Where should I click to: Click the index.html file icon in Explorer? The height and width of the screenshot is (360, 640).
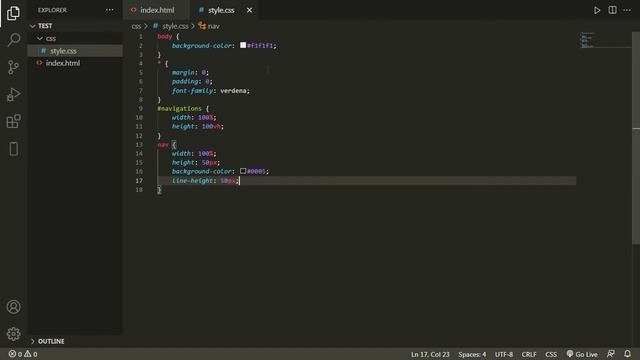click(39, 63)
